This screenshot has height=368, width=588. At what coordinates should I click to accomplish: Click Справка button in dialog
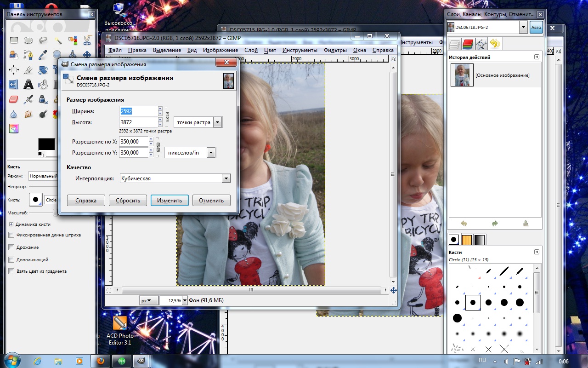coord(86,201)
